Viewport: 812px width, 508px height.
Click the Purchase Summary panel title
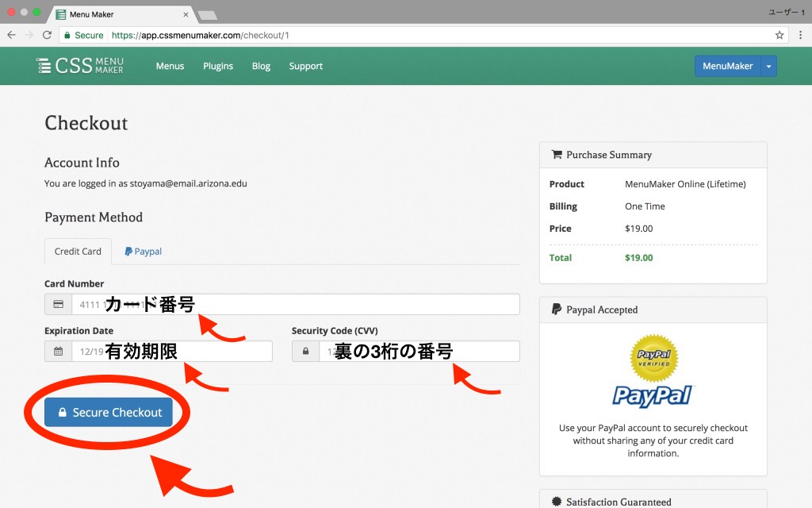pyautogui.click(x=609, y=155)
